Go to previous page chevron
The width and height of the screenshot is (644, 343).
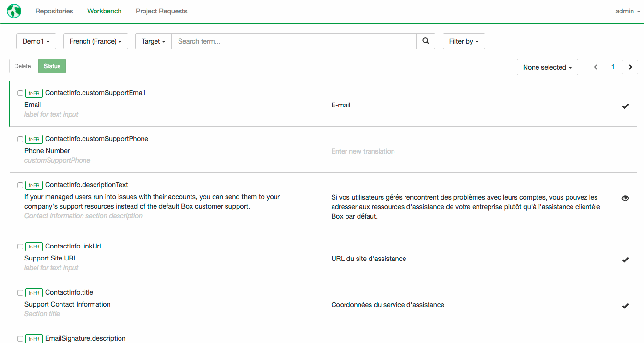(x=596, y=67)
